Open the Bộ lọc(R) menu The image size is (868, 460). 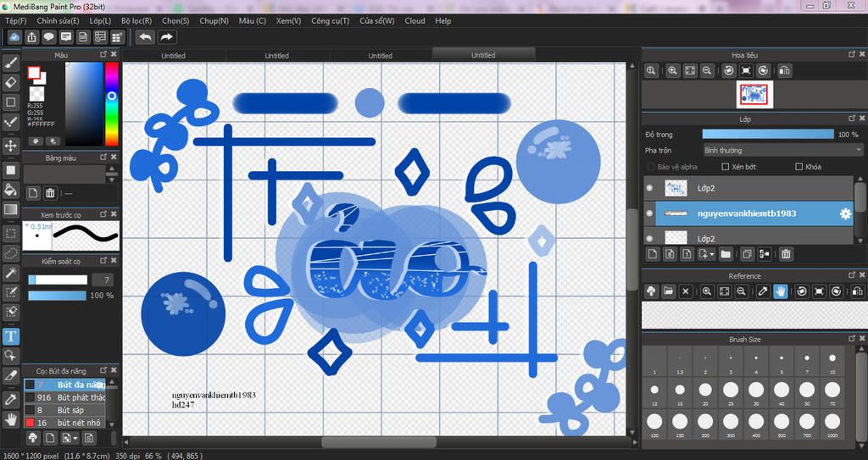[136, 20]
